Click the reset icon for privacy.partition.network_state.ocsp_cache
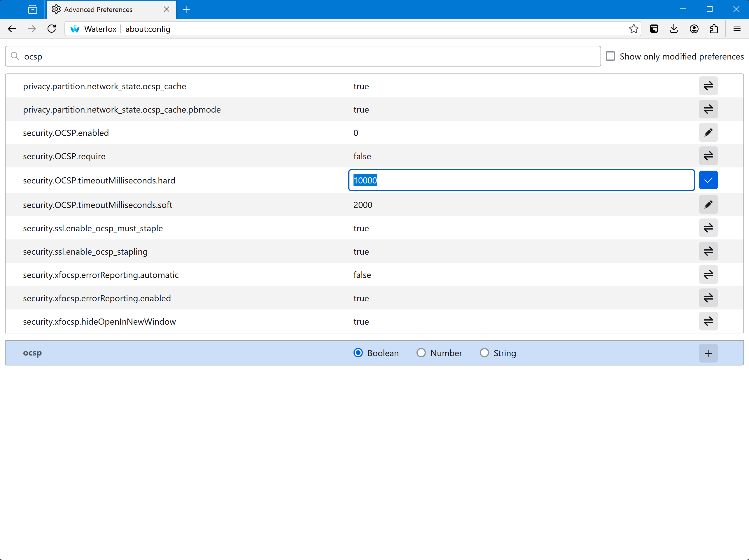The width and height of the screenshot is (749, 560). 708,86
